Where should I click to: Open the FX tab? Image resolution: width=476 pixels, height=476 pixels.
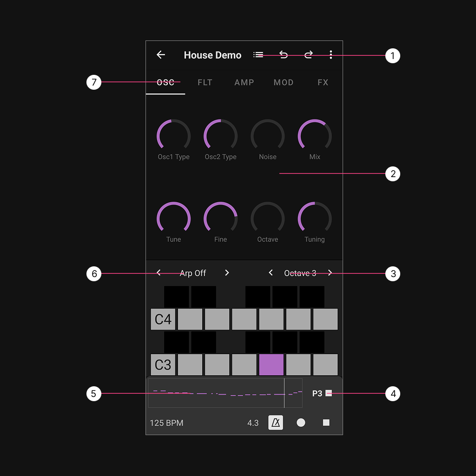coord(323,82)
